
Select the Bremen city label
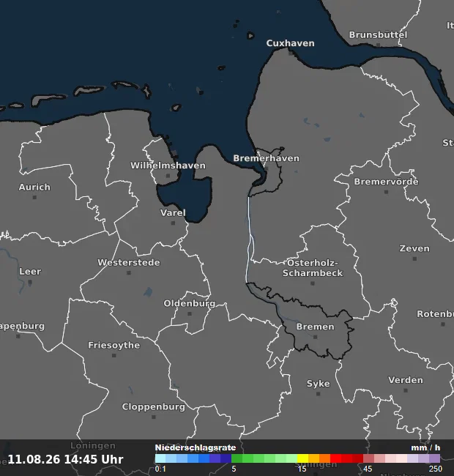click(x=315, y=327)
